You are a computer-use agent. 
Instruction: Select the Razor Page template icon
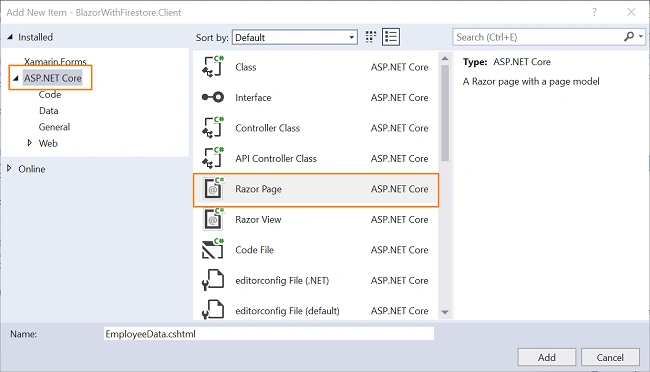pos(213,189)
